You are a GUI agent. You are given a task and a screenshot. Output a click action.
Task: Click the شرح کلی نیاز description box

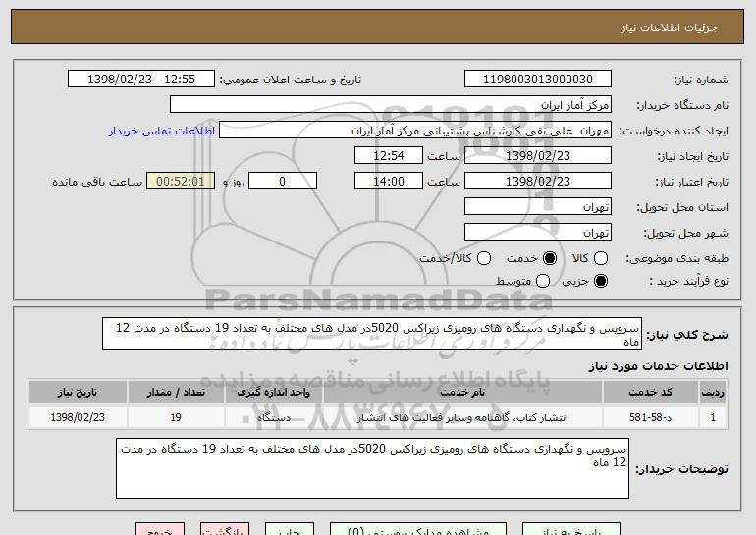[x=372, y=334]
